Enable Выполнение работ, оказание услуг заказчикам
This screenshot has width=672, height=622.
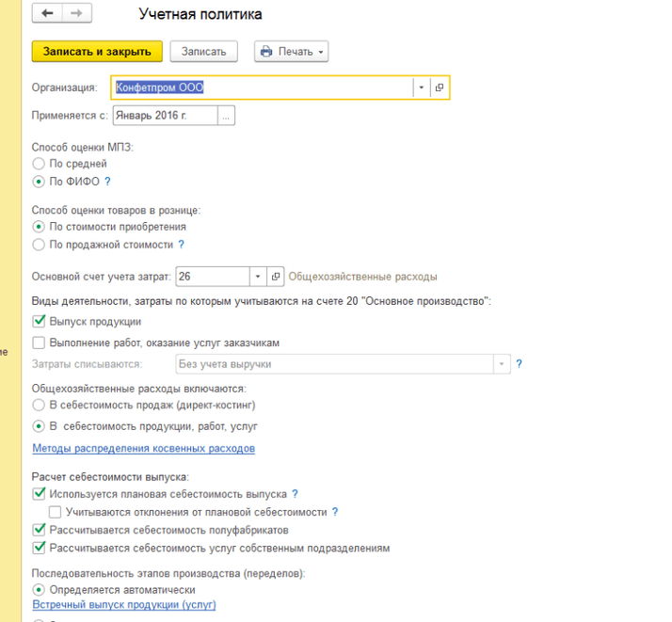click(39, 343)
